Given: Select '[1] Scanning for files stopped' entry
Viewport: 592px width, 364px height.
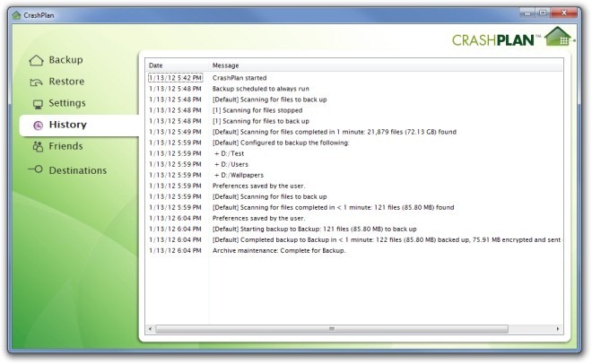Looking at the screenshot, I should coord(257,110).
